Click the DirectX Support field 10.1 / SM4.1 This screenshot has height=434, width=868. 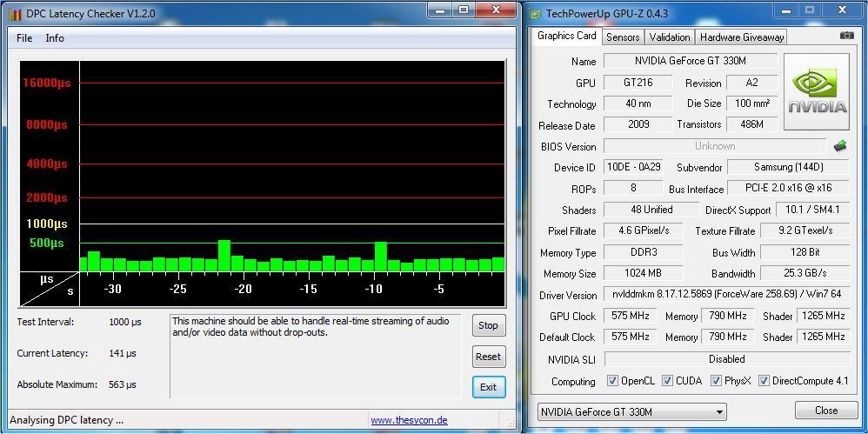coord(812,210)
